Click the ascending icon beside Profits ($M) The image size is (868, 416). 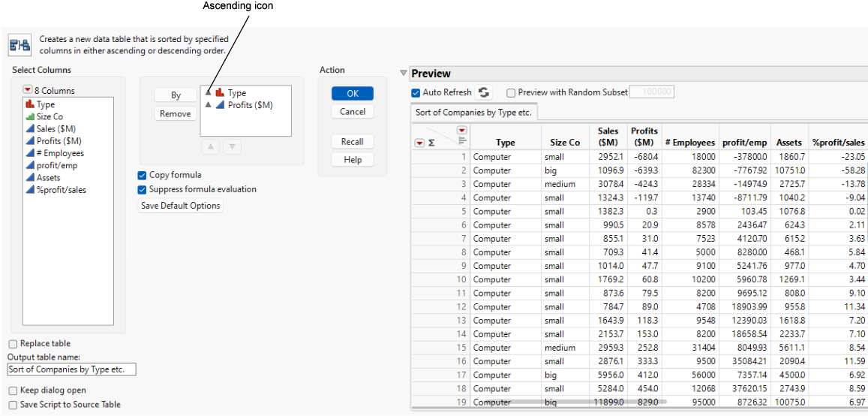click(x=209, y=105)
